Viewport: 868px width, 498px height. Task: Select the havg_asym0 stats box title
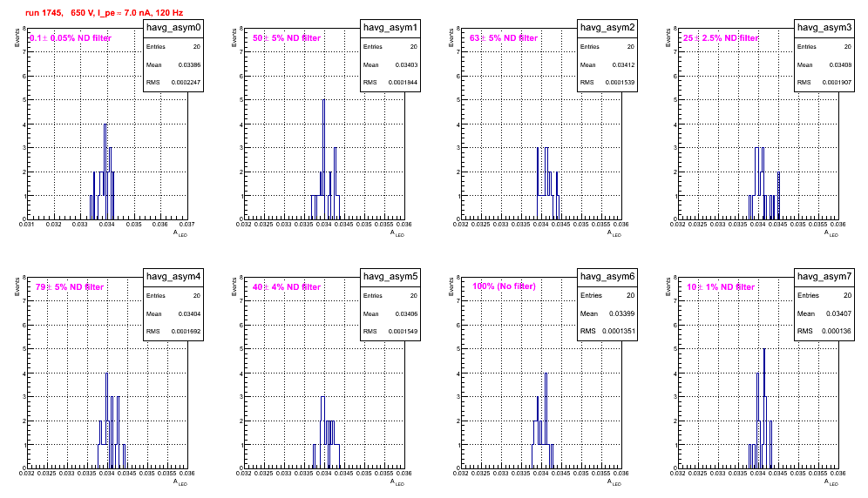pos(173,28)
